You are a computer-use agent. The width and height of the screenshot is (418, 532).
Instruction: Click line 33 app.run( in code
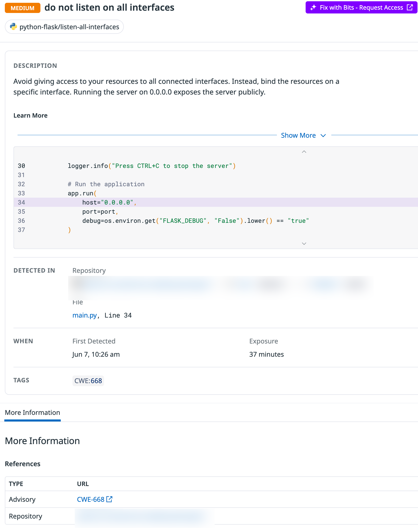[x=82, y=193]
